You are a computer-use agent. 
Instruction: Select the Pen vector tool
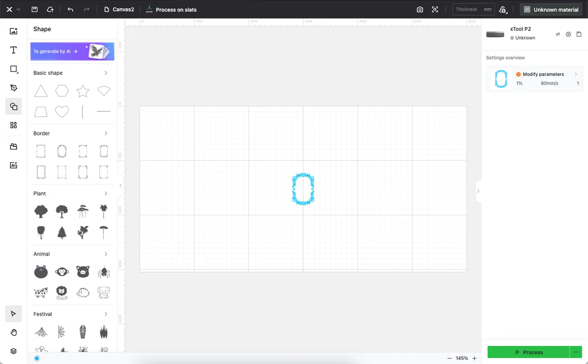point(13,88)
